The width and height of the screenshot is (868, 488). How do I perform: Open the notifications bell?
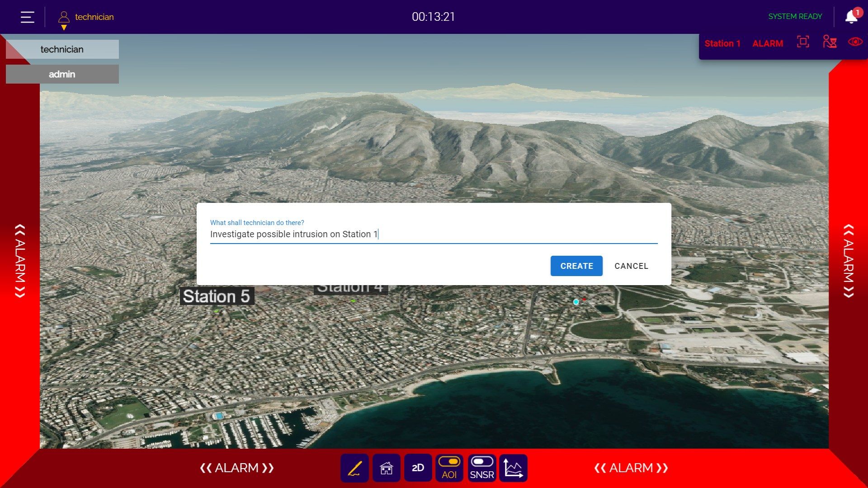(851, 17)
